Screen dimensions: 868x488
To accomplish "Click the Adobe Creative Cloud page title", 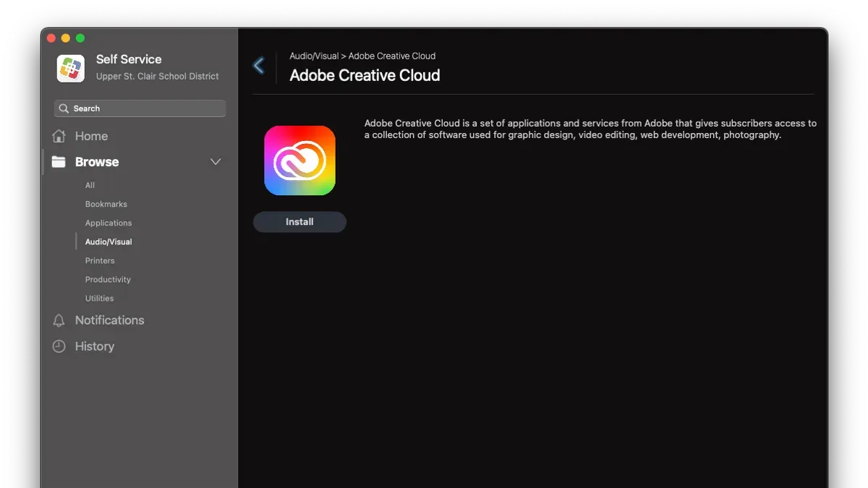I will pyautogui.click(x=365, y=75).
